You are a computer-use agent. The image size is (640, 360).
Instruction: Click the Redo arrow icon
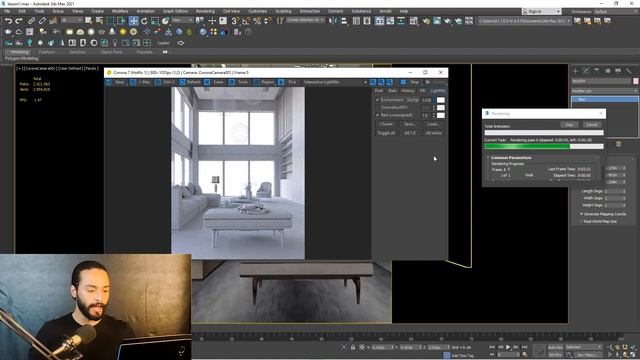[19, 20]
